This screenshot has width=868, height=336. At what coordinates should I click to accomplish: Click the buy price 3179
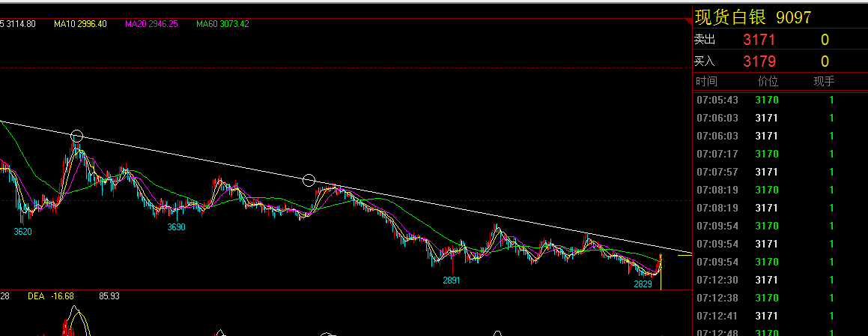(x=759, y=61)
